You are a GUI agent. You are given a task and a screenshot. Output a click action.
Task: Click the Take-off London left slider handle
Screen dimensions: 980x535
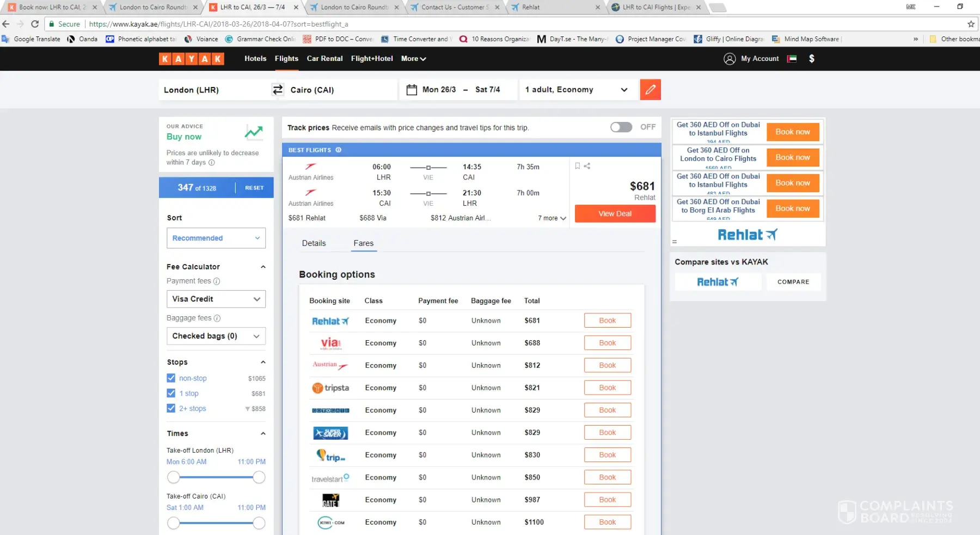tap(173, 477)
